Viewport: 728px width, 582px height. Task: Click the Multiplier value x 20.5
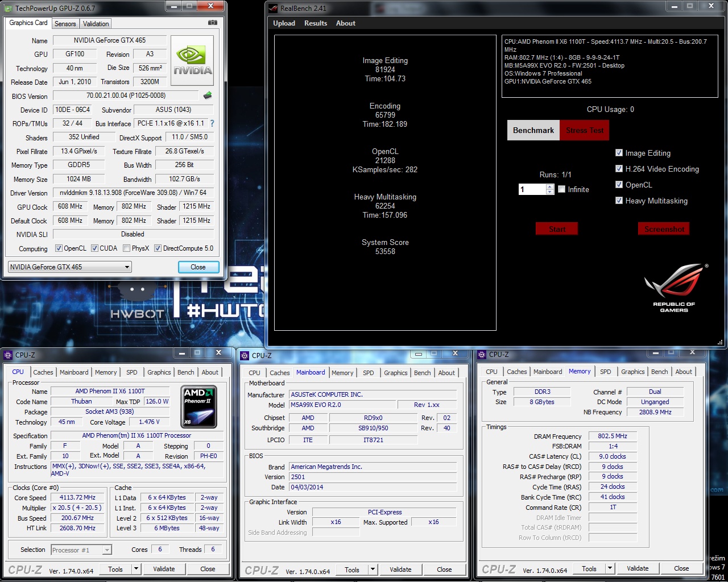tap(78, 508)
